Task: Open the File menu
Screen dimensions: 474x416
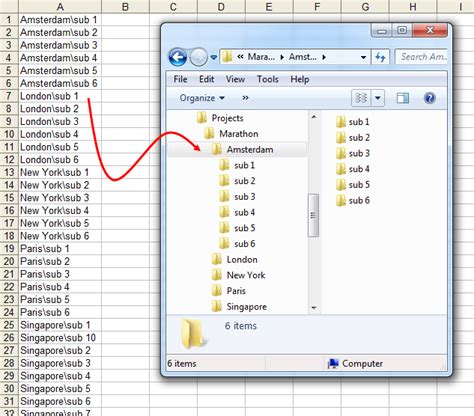Action: tap(180, 79)
